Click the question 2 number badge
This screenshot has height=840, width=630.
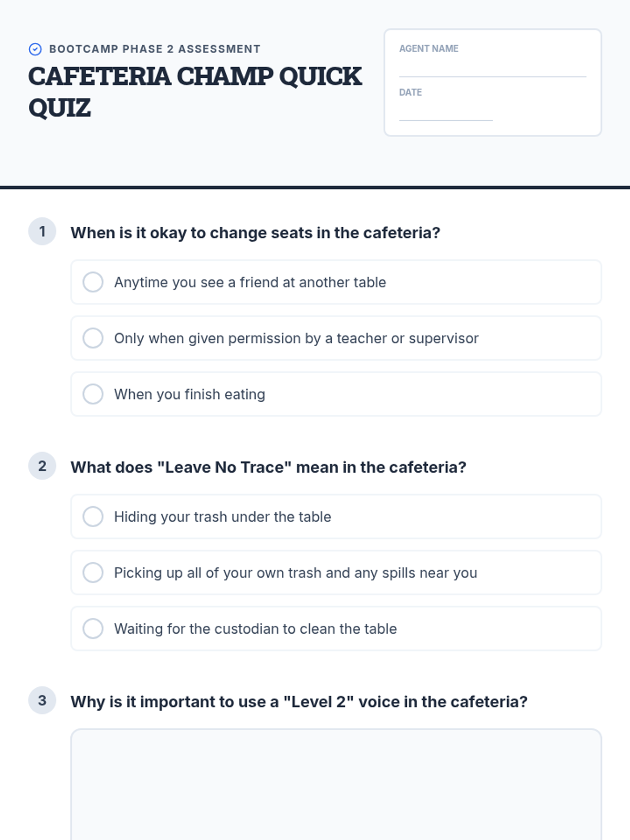(42, 466)
